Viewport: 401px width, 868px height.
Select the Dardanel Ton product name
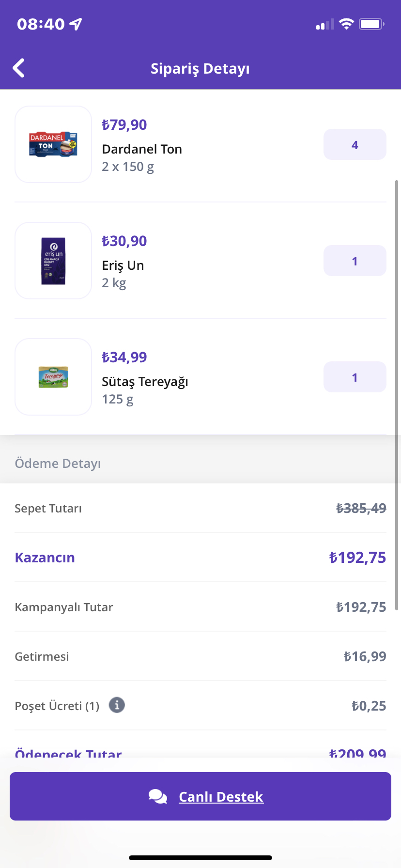point(142,149)
